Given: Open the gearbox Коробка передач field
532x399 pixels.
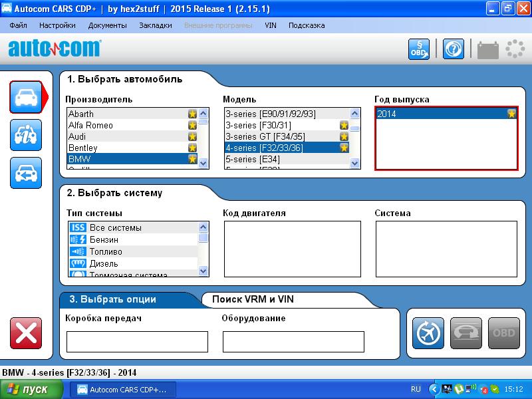Looking at the screenshot, I should click(x=137, y=341).
